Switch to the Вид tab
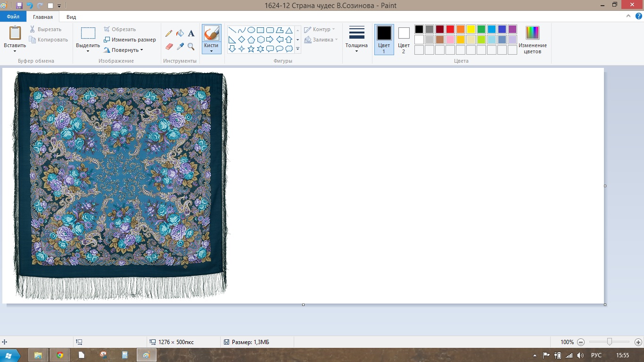This screenshot has height=362, width=644. [x=71, y=17]
